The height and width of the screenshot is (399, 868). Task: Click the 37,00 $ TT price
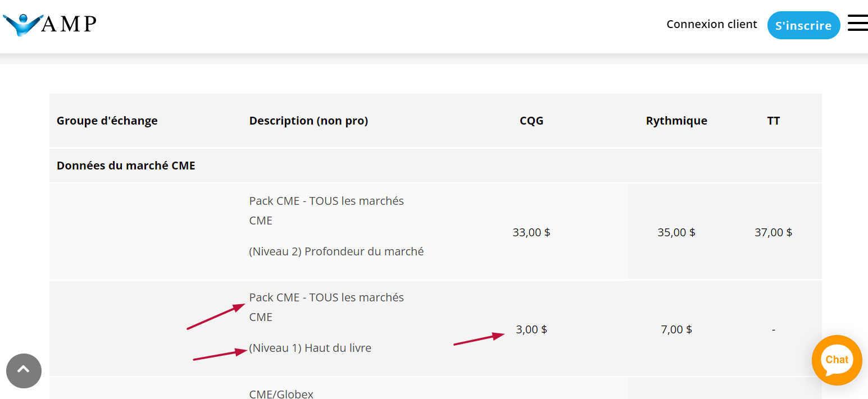click(773, 232)
